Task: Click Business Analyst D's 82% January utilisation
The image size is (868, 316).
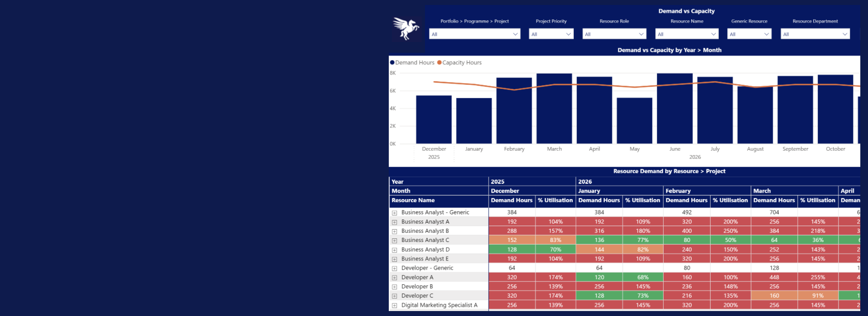Action: 643,250
